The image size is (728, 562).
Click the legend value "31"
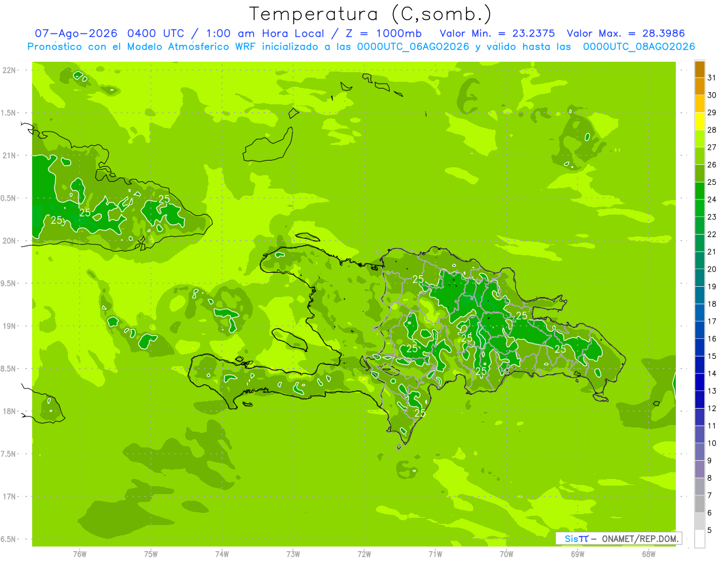[712, 78]
